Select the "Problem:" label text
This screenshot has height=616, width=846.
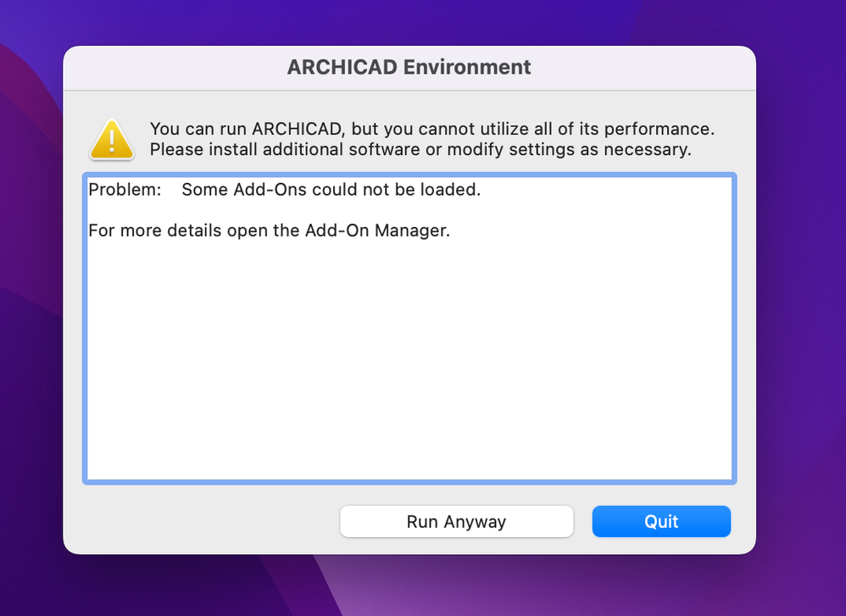click(125, 190)
